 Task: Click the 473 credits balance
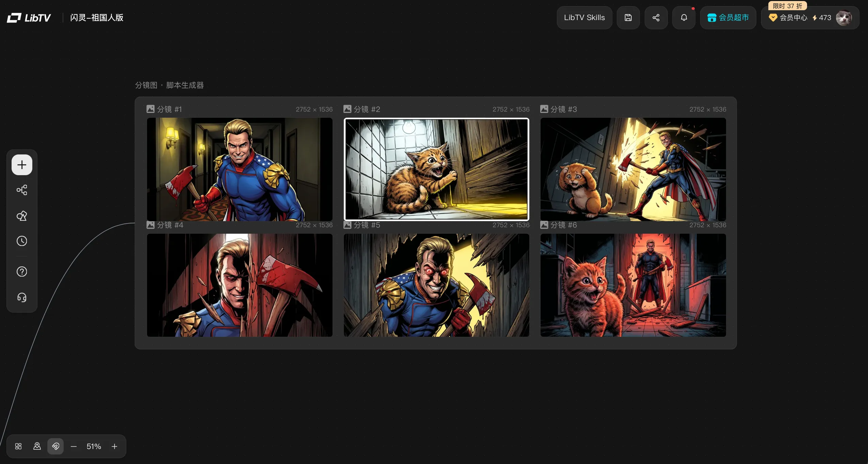pyautogui.click(x=821, y=18)
